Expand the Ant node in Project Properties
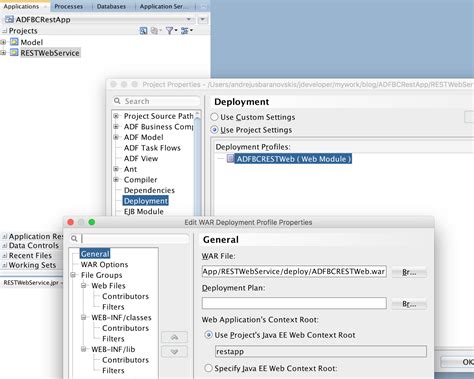The height and width of the screenshot is (379, 474). coord(116,169)
